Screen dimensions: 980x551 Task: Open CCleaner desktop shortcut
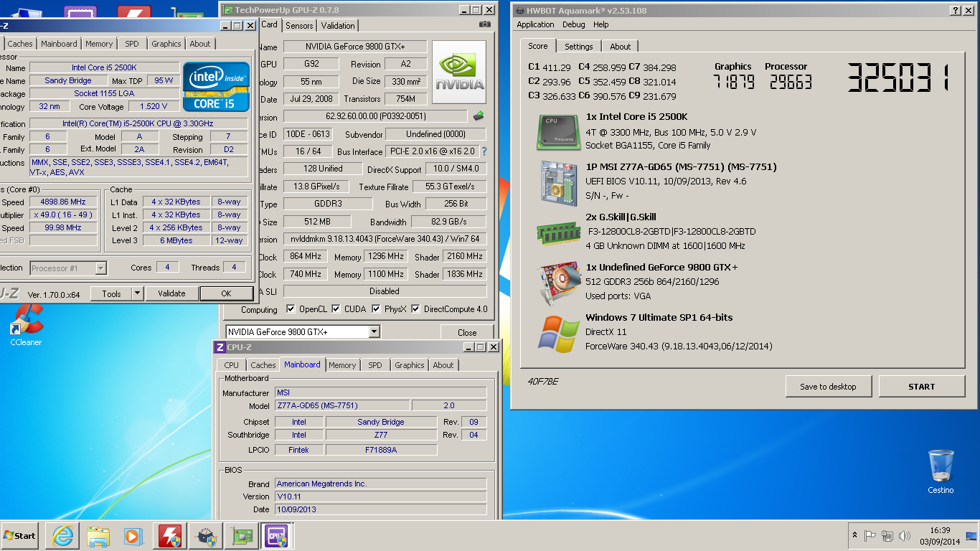click(26, 325)
